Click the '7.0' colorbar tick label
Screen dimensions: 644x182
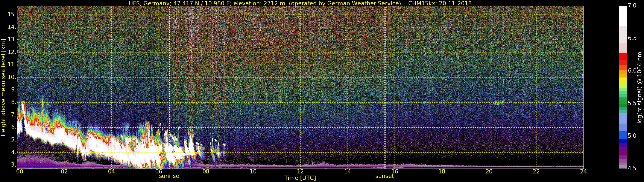(x=632, y=6)
